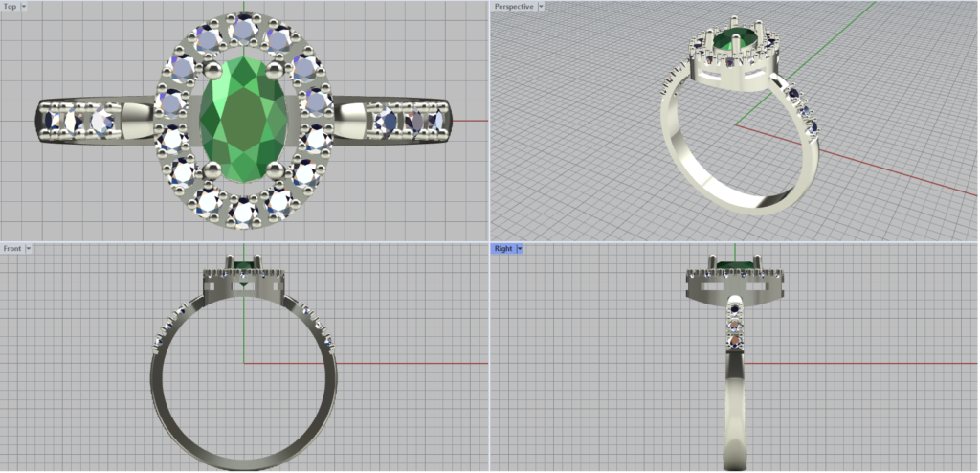Select the green oval emerald in Top view
The width and height of the screenshot is (980, 473).
[244, 120]
